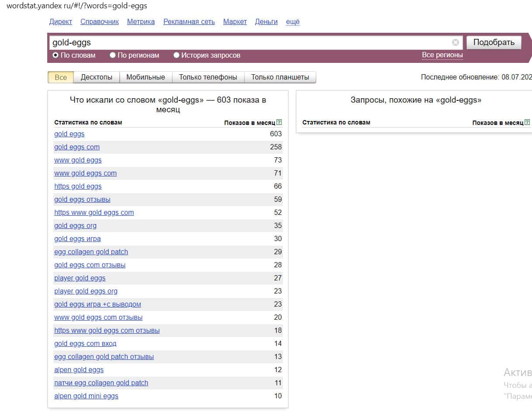This screenshot has width=532, height=411.
Task: Show the 'Все' devices tab
Action: pos(61,77)
